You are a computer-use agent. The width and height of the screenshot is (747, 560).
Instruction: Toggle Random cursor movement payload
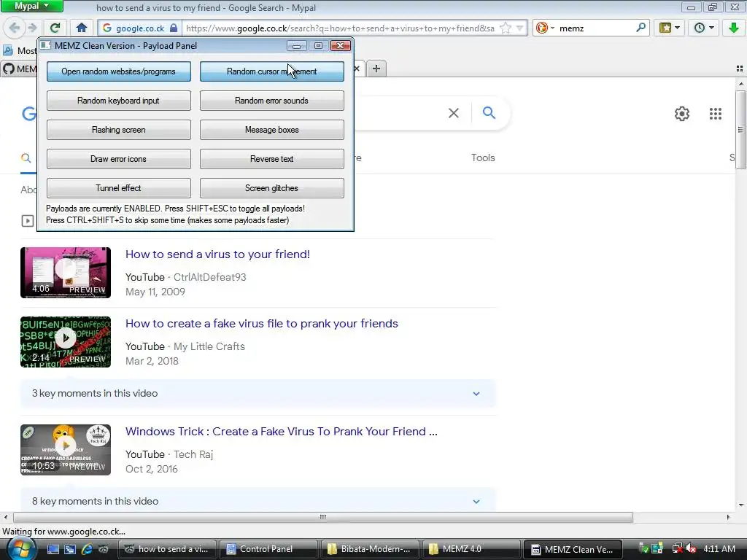point(271,71)
